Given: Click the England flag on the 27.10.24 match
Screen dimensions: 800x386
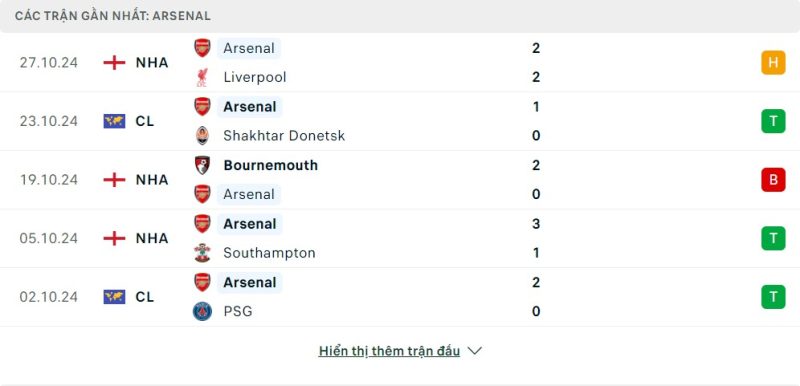Looking at the screenshot, I should click(x=114, y=63).
